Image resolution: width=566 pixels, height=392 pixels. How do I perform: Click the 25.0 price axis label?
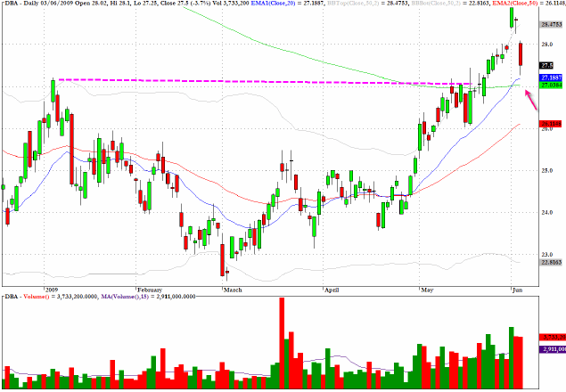547,170
